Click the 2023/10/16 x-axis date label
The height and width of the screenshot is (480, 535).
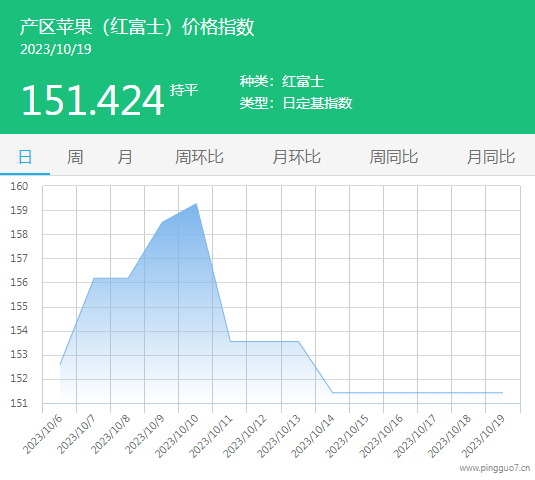[x=381, y=436]
